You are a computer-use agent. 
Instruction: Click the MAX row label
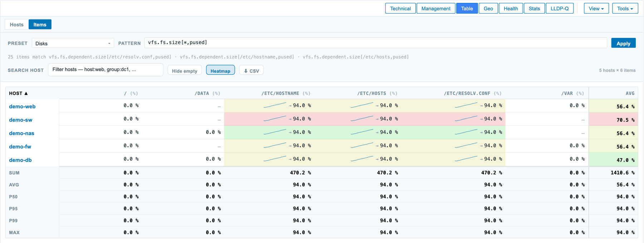14,233
